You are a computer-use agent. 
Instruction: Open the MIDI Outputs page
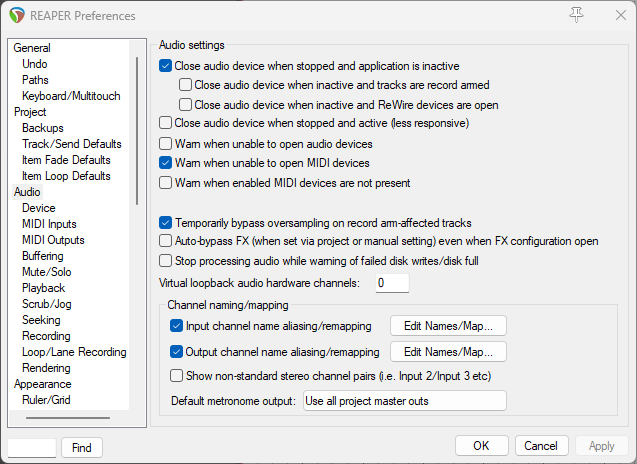(x=53, y=240)
